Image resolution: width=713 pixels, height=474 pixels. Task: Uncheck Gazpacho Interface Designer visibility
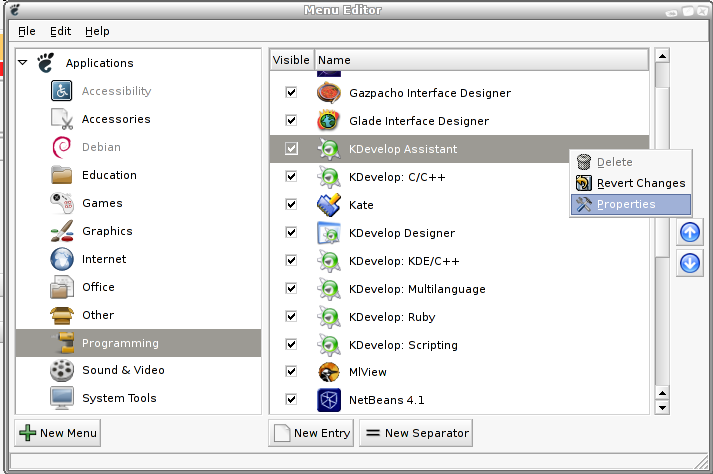tap(291, 92)
